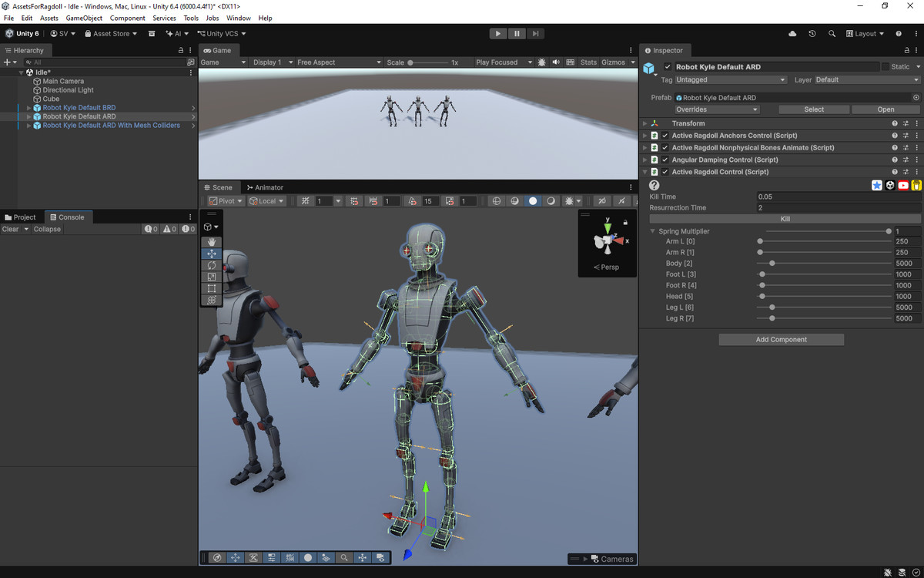924x578 pixels.
Task: Toggle the Static checkbox
Action: point(885,67)
